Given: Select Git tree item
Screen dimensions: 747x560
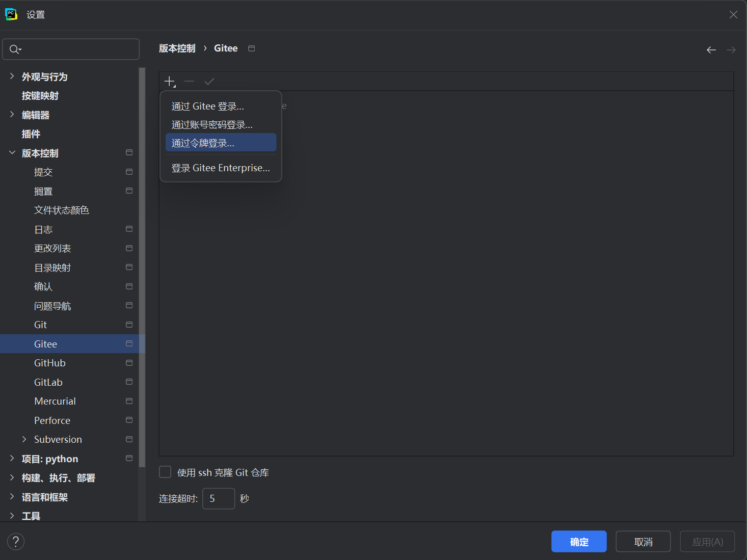Looking at the screenshot, I should click(x=40, y=325).
